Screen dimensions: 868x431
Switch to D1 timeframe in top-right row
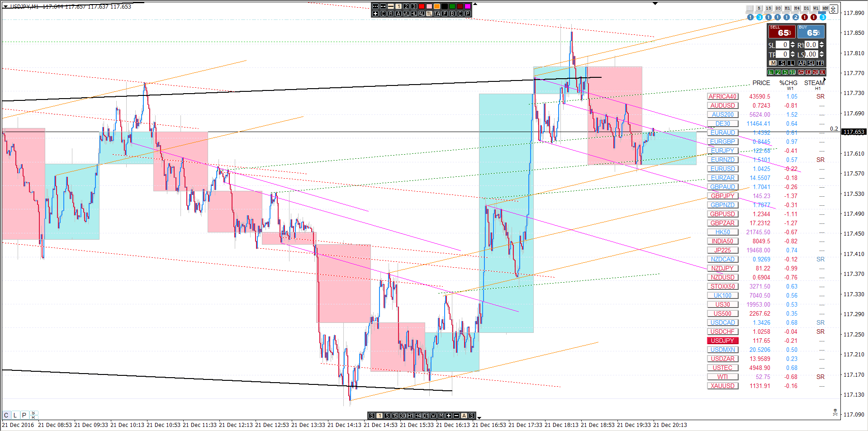806,8
